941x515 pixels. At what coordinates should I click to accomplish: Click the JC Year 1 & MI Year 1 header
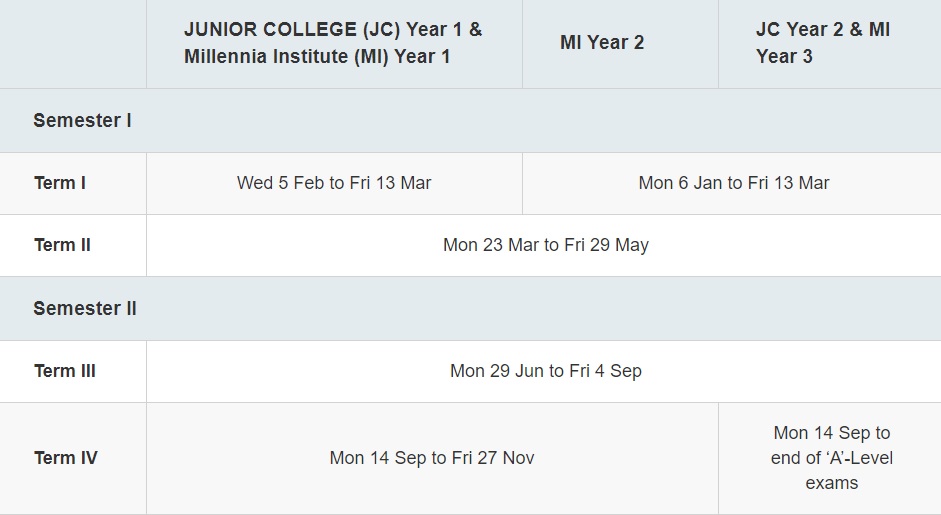coord(334,44)
